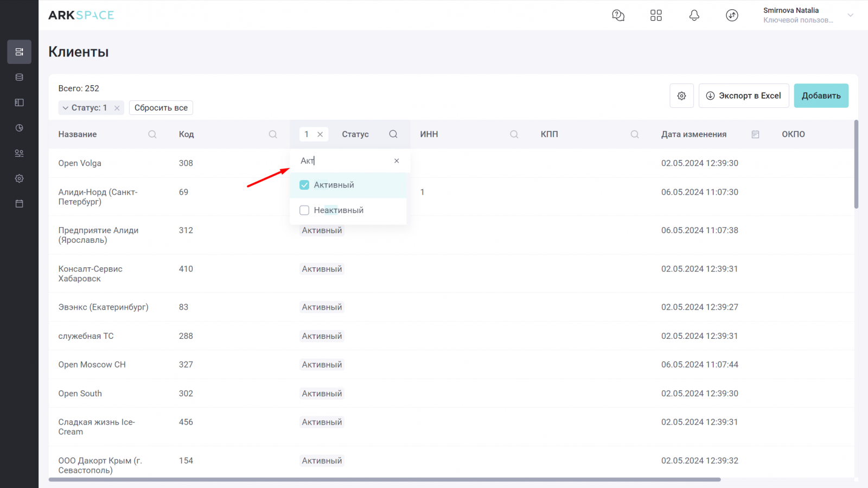Clear the Акт search text in filter
Viewport: 868px width, 488px height.
pos(397,161)
